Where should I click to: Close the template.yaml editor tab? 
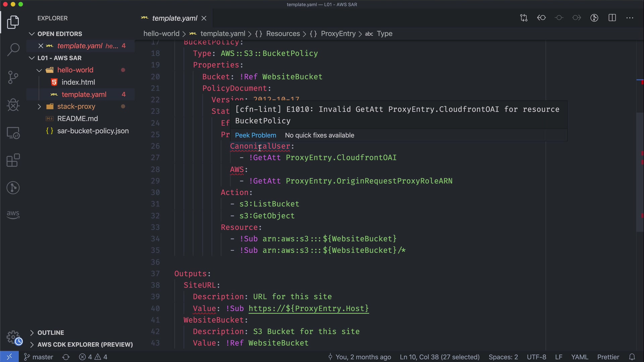(x=204, y=18)
